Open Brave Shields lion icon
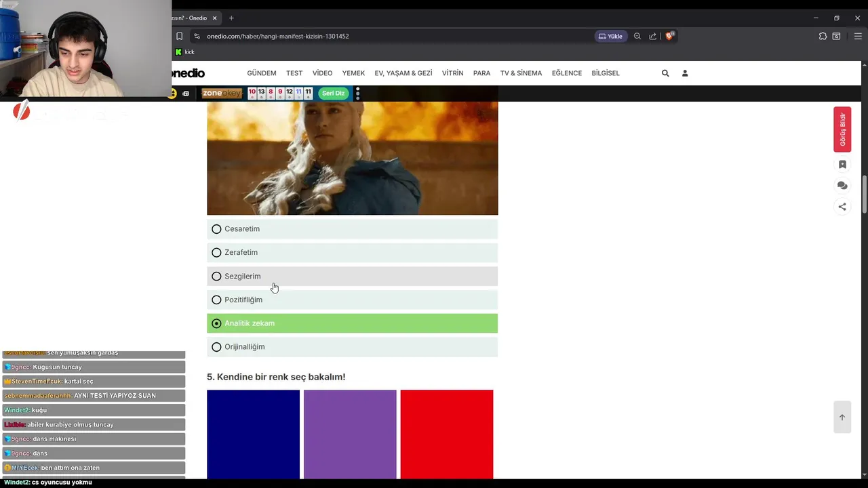The height and width of the screenshot is (488, 868). pyautogui.click(x=669, y=36)
